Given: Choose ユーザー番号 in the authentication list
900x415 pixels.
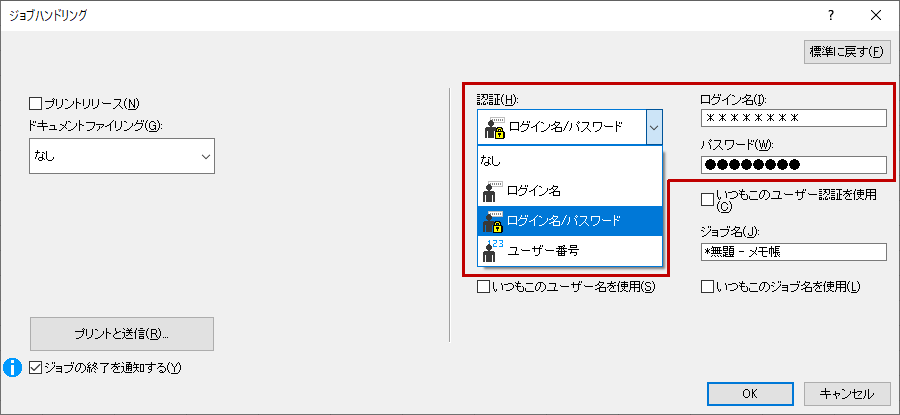Looking at the screenshot, I should click(x=570, y=251).
